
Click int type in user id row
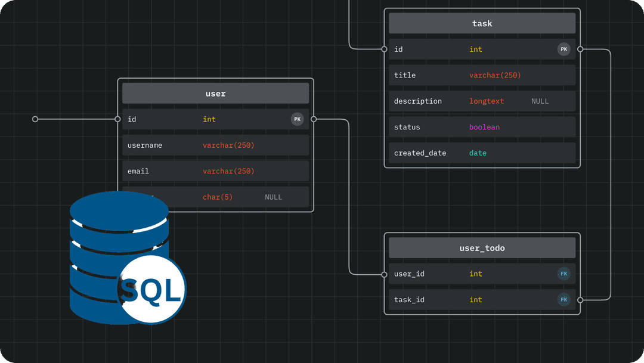point(209,119)
